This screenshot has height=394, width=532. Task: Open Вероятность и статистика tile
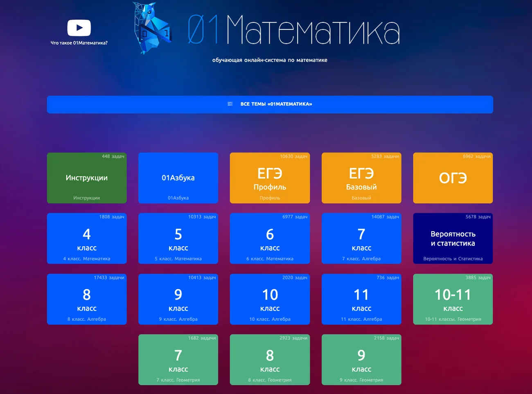click(453, 239)
